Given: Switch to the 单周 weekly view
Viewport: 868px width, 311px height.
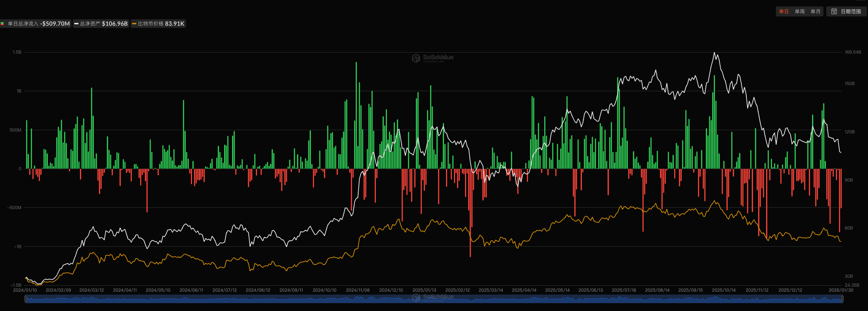Looking at the screenshot, I should (x=799, y=11).
